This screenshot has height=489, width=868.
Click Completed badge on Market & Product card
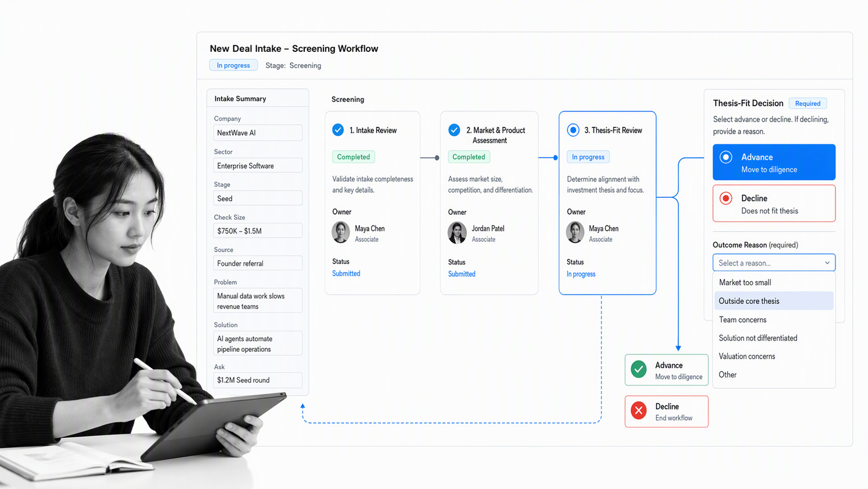(x=469, y=157)
